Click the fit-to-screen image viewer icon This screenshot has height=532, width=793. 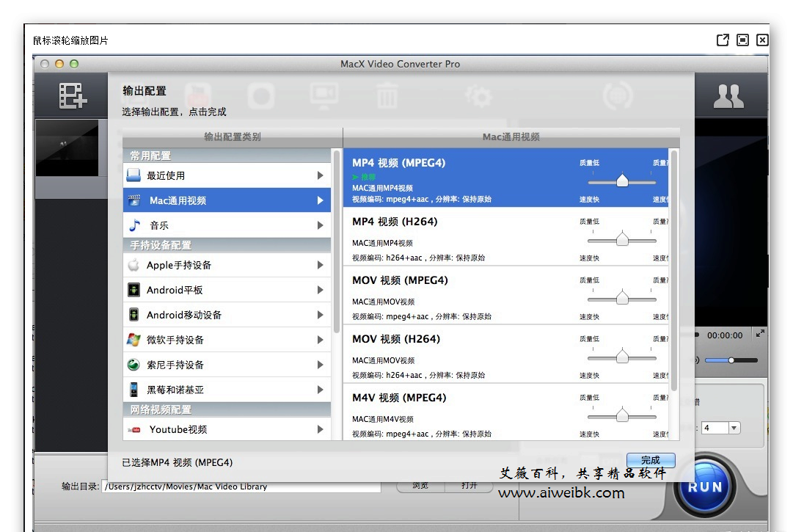pyautogui.click(x=742, y=40)
